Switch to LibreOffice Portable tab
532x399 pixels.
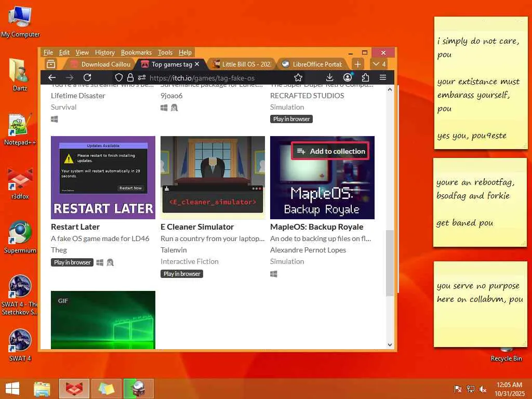pyautogui.click(x=313, y=64)
